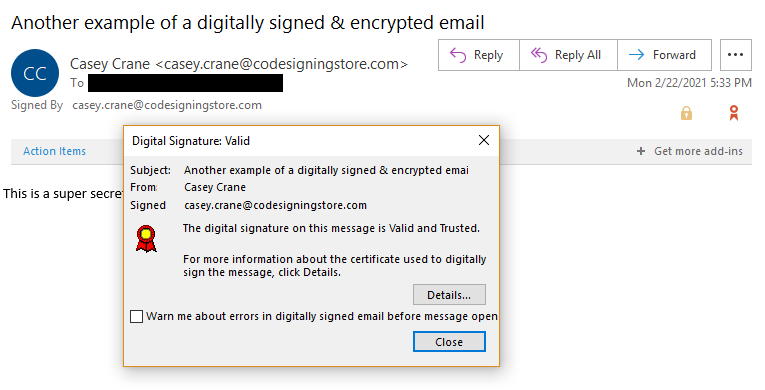Click the red rosette icon inside the dialog
This screenshot has width=765, height=390.
[x=146, y=239]
